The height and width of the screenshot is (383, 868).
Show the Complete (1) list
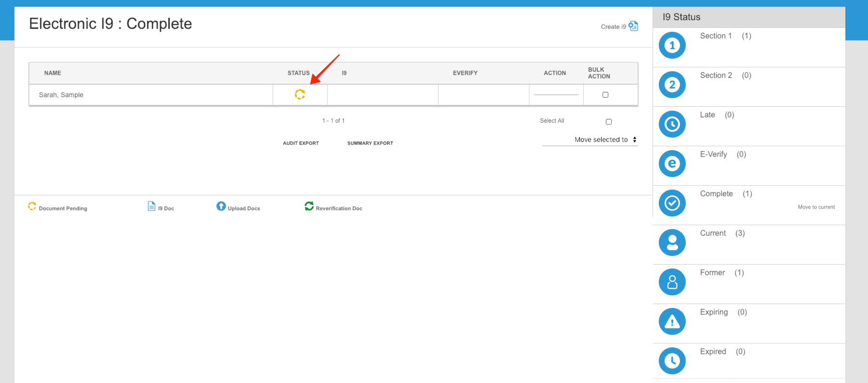[x=726, y=194]
